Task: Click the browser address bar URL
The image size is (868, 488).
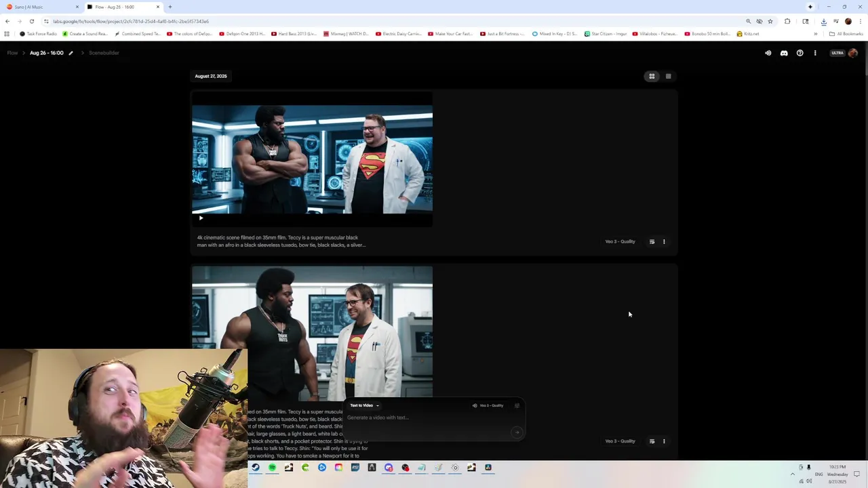Action: (x=130, y=21)
